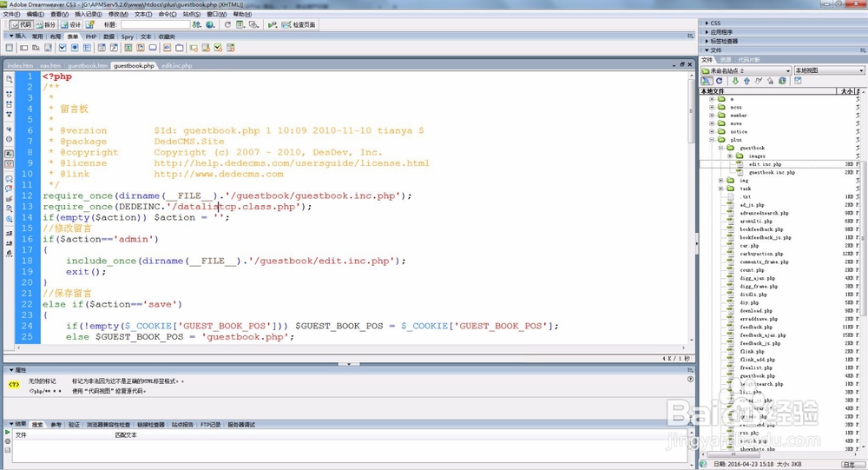Image resolution: width=868 pixels, height=470 pixels.
Task: Open the 站点(S) menu
Action: pos(192,15)
